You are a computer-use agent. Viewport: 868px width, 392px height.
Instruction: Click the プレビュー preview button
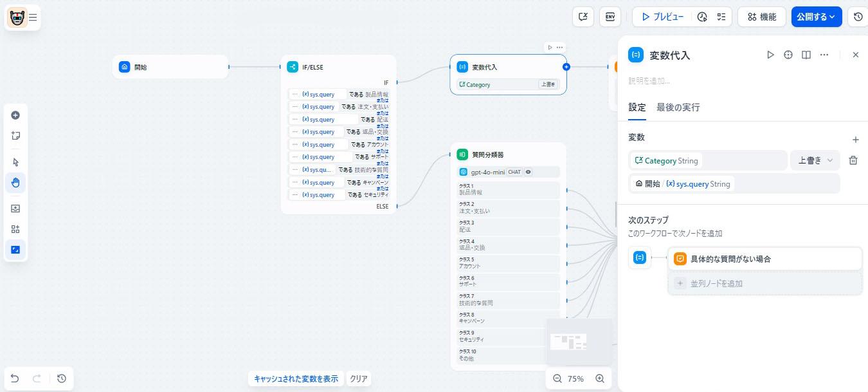(662, 17)
